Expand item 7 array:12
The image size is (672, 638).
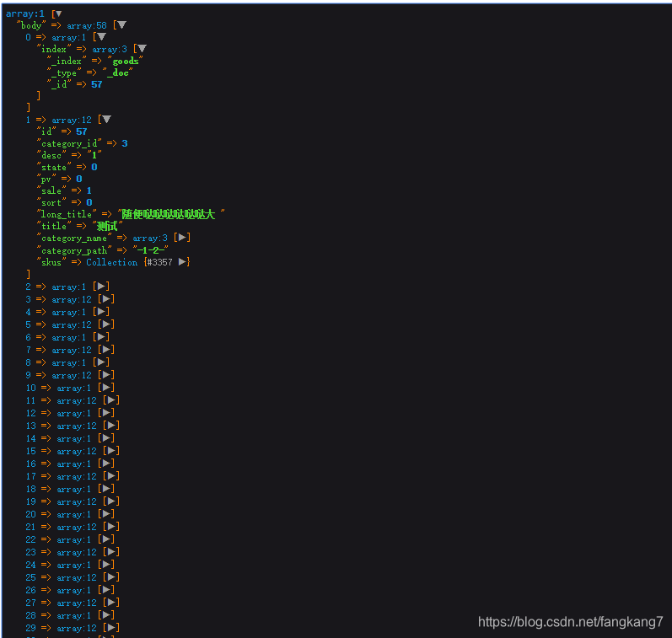tap(107, 350)
